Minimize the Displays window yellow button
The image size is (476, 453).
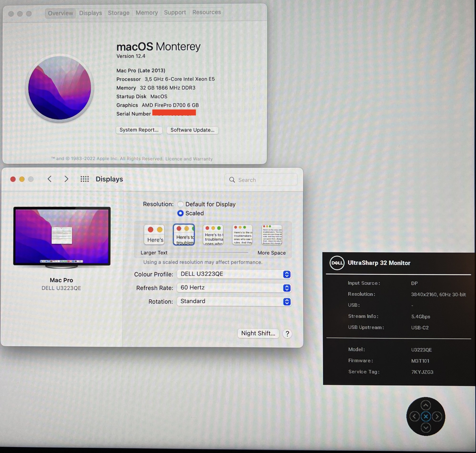(x=22, y=179)
